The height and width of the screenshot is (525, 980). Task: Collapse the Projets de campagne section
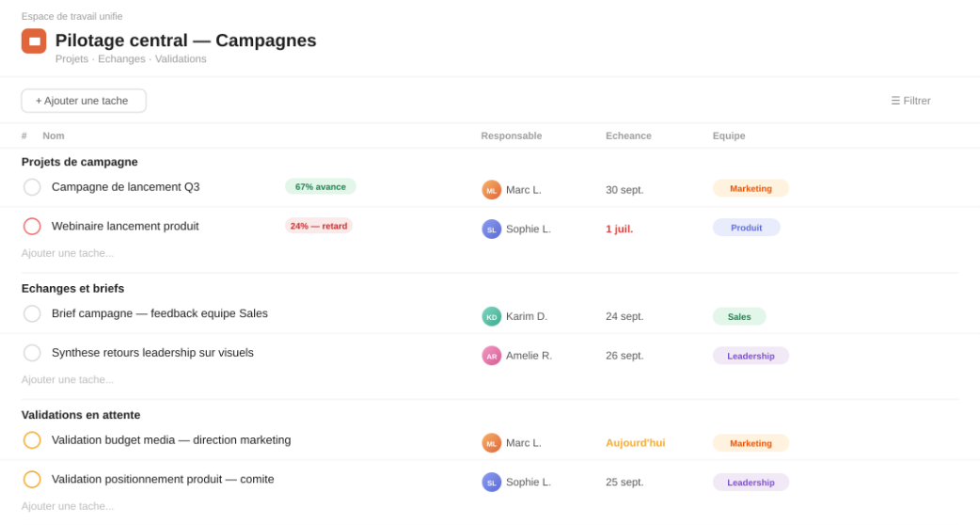click(79, 162)
